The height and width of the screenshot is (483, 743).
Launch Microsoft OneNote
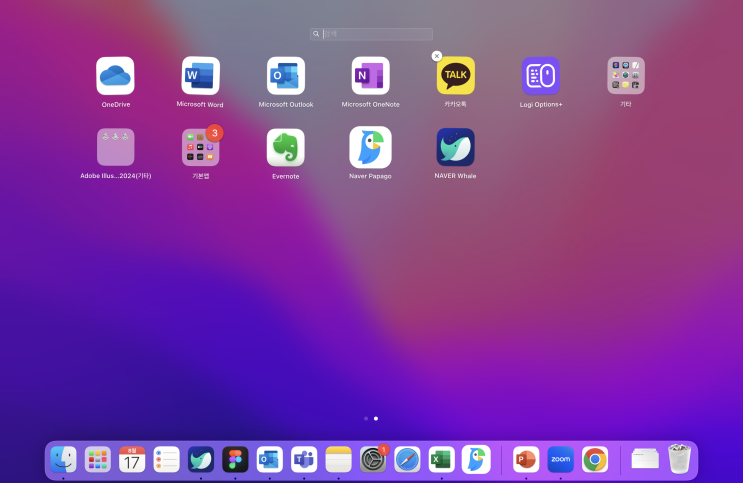click(371, 76)
